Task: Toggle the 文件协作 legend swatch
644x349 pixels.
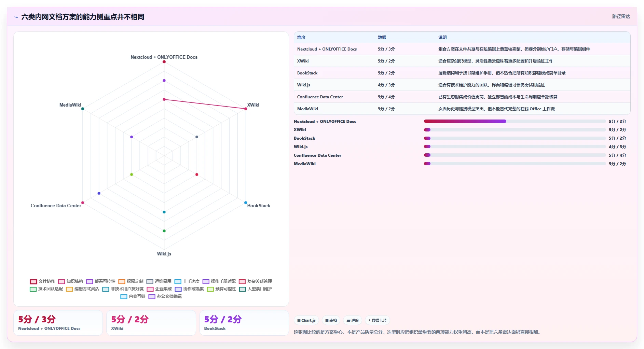Action: [33, 281]
